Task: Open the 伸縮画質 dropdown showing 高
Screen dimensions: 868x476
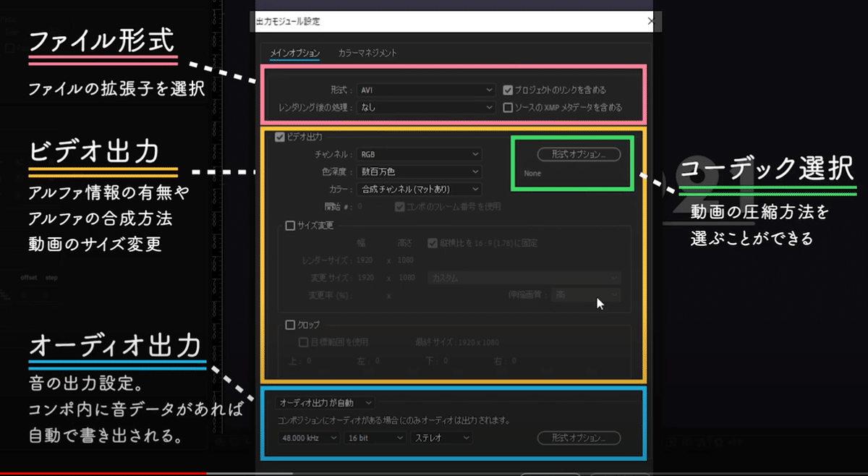Action: (586, 295)
